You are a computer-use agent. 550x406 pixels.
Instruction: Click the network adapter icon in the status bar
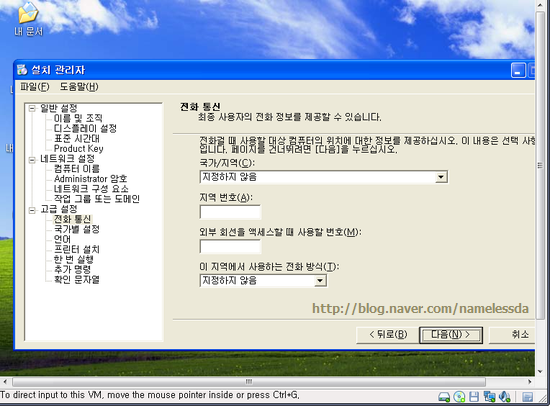pos(489,397)
